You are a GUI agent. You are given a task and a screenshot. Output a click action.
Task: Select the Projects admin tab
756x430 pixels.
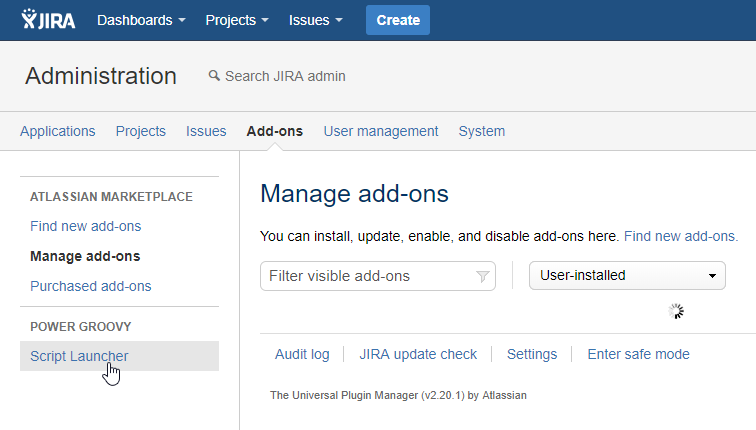tap(141, 131)
